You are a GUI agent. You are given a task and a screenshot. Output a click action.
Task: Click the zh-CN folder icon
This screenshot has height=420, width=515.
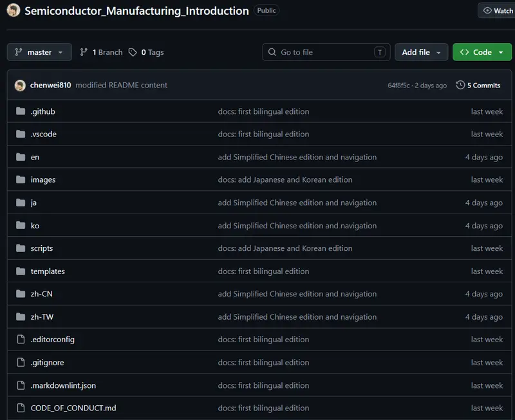[x=21, y=294]
